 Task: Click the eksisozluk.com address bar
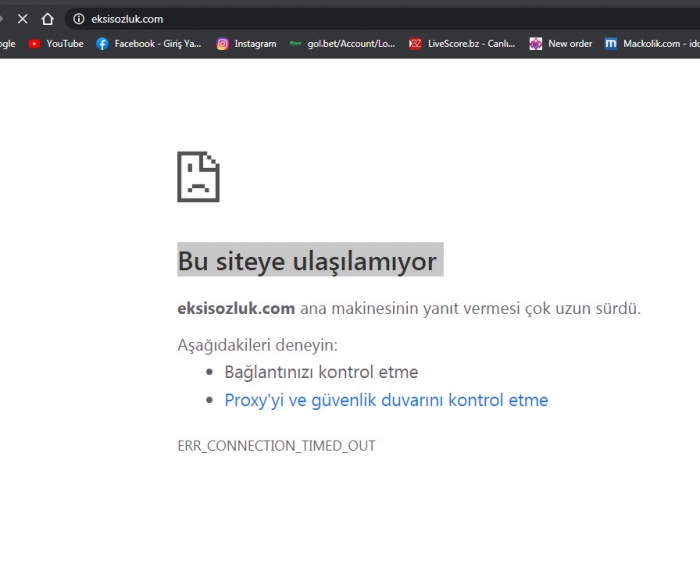pos(384,19)
